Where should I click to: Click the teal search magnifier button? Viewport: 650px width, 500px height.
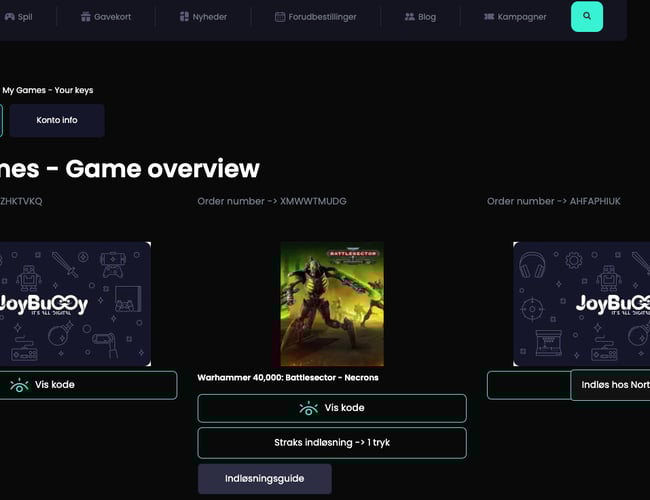point(586,17)
